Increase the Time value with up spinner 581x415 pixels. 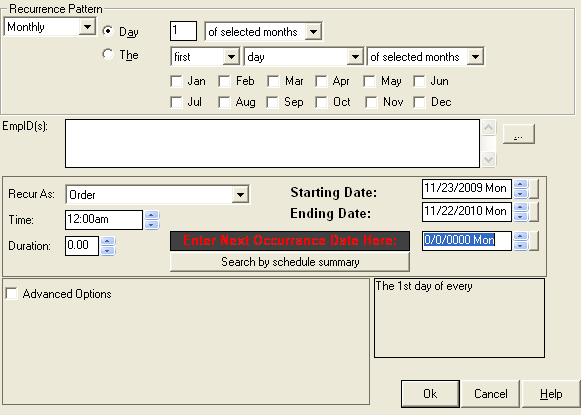point(152,215)
